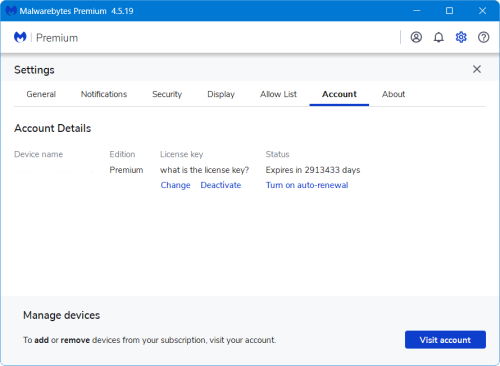Click Turn on auto-renewal link

pyautogui.click(x=307, y=185)
